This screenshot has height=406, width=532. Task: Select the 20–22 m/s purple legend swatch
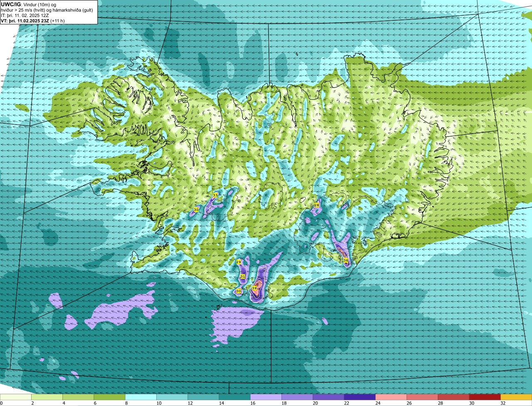[328, 397]
